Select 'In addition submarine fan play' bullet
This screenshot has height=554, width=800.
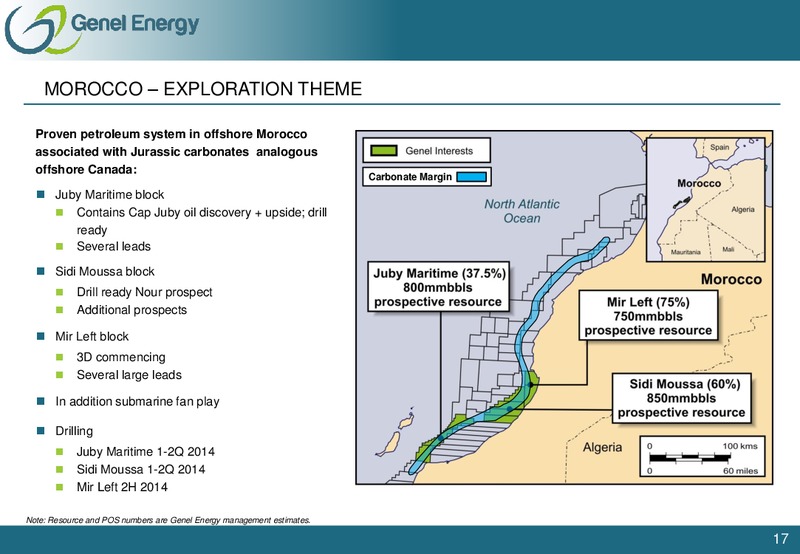pos(137,401)
